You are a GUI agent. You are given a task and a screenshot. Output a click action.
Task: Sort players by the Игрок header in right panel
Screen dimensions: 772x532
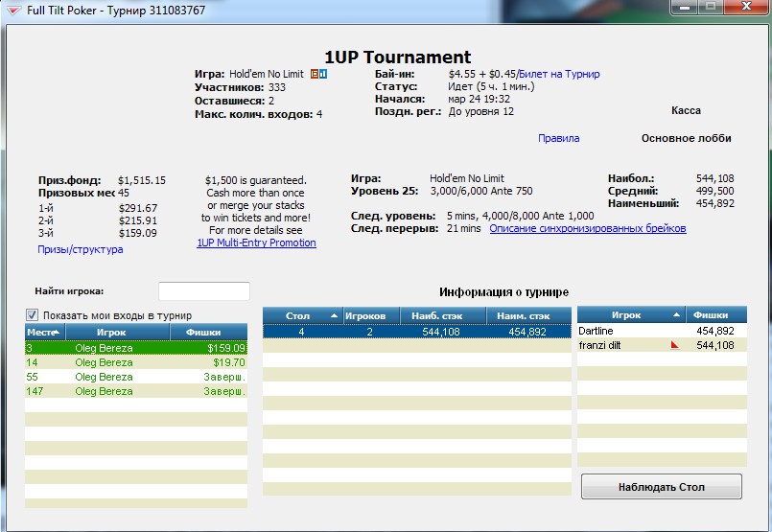[x=631, y=315]
